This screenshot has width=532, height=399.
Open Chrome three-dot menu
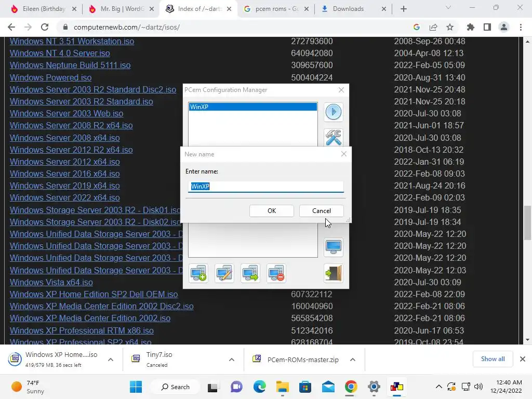pos(521,27)
